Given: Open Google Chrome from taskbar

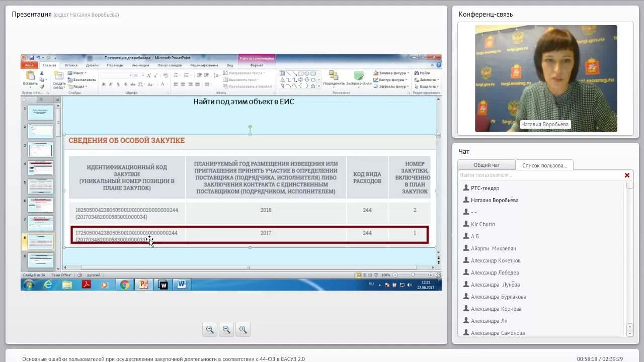Looking at the screenshot, I should coord(124,285).
